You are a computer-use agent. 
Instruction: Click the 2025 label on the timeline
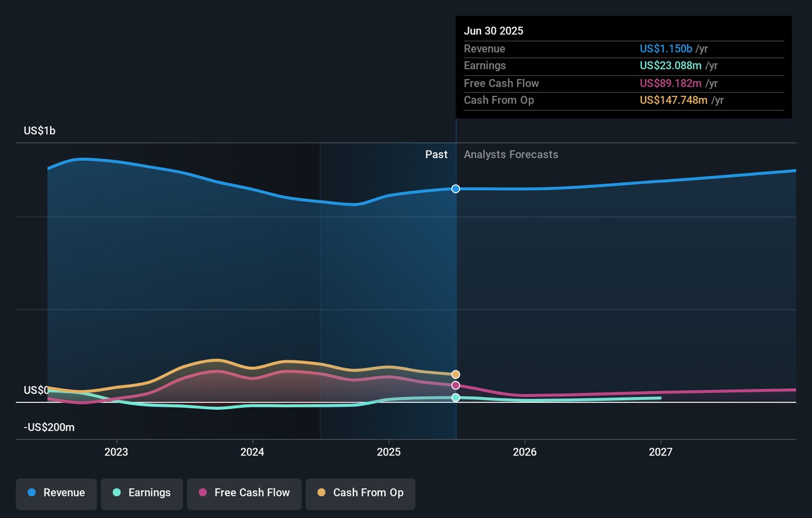(389, 452)
